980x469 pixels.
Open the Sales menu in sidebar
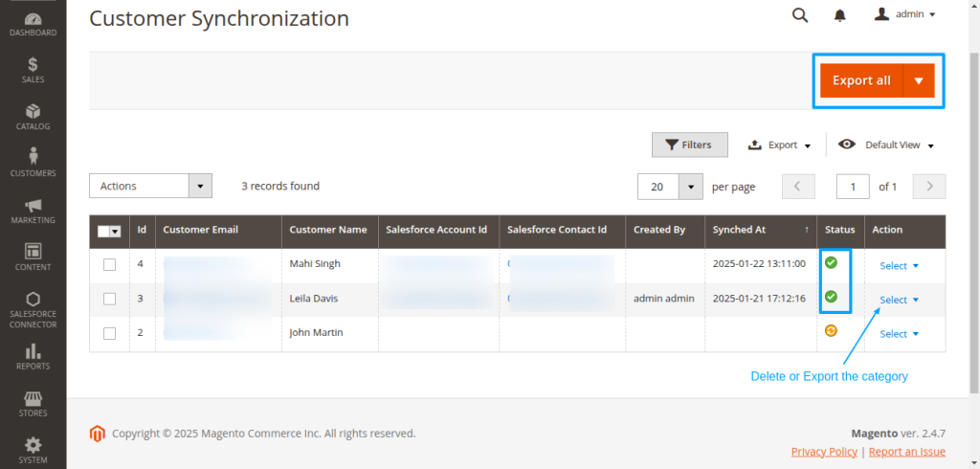tap(33, 70)
